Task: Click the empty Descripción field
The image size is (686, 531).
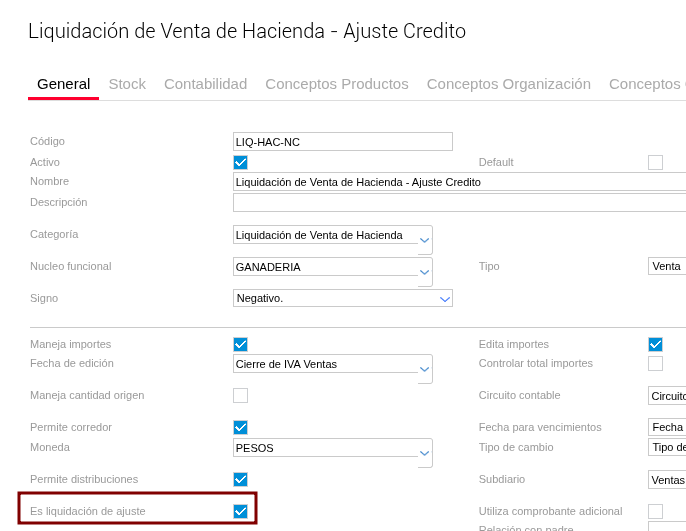Action: pyautogui.click(x=458, y=202)
